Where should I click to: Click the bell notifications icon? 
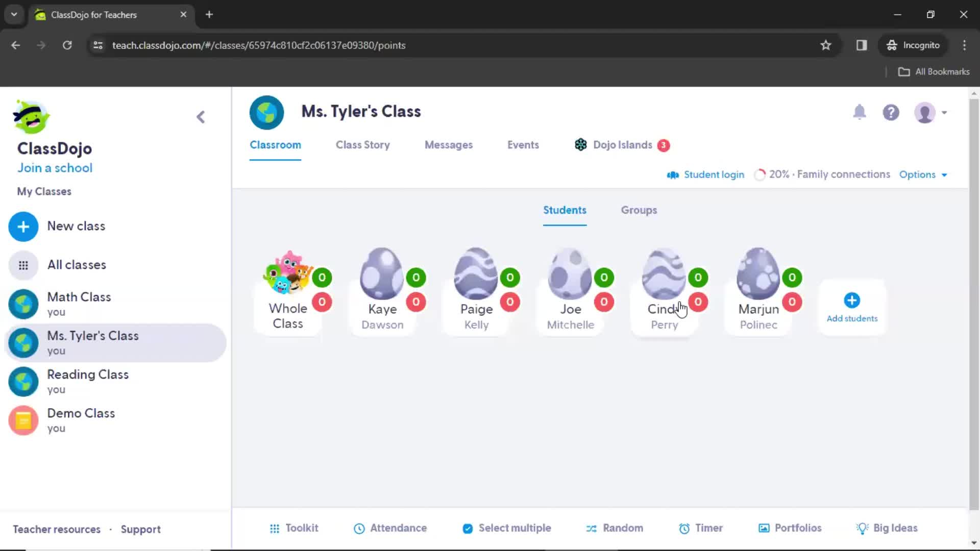(860, 112)
